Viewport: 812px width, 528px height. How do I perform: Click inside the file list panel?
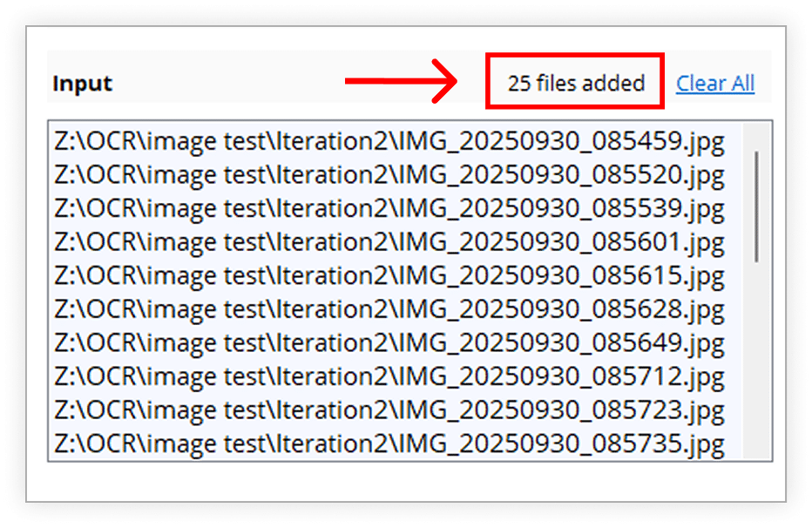click(x=392, y=288)
